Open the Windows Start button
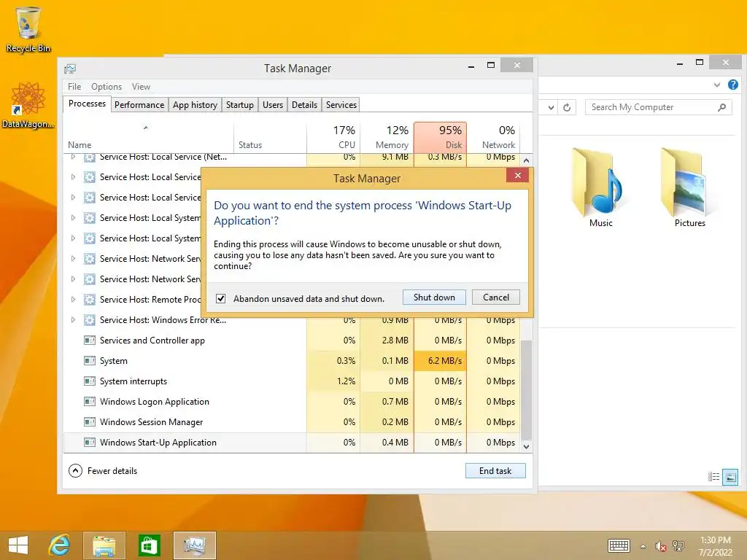 tap(18, 545)
